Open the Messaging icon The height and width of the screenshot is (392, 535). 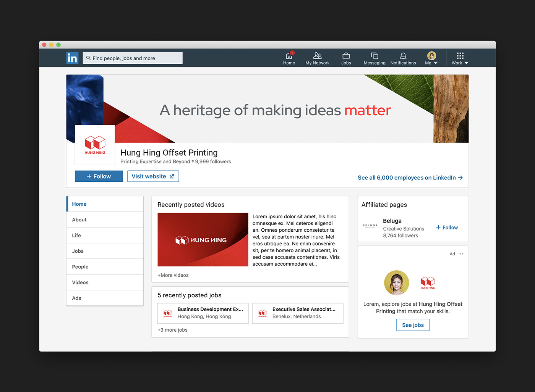pyautogui.click(x=374, y=58)
